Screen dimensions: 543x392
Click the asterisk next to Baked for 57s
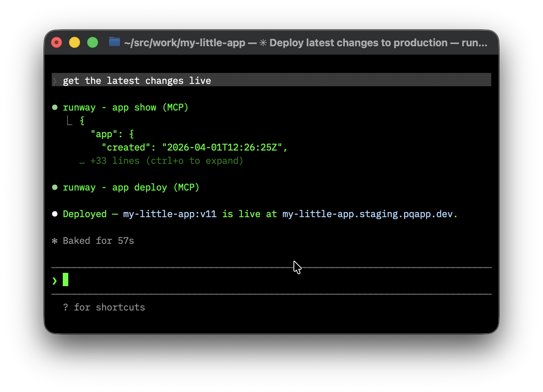pos(55,241)
